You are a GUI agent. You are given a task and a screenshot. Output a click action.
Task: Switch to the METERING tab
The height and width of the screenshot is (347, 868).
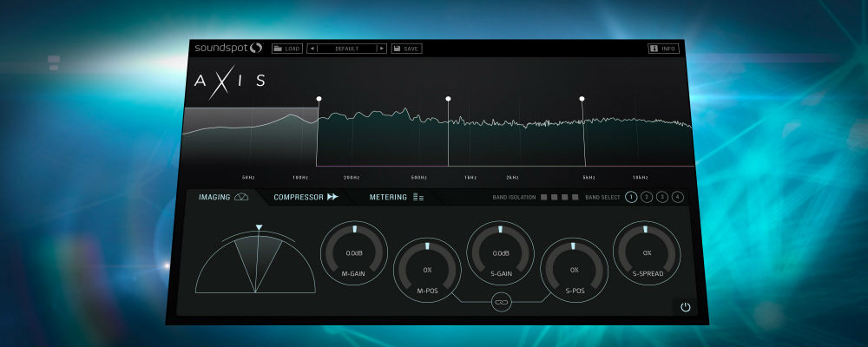[x=397, y=197]
